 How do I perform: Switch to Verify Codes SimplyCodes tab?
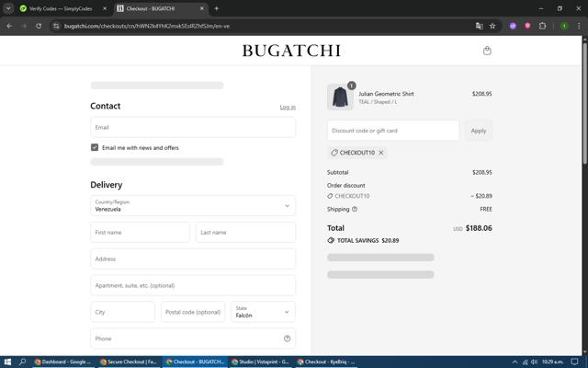coord(62,8)
